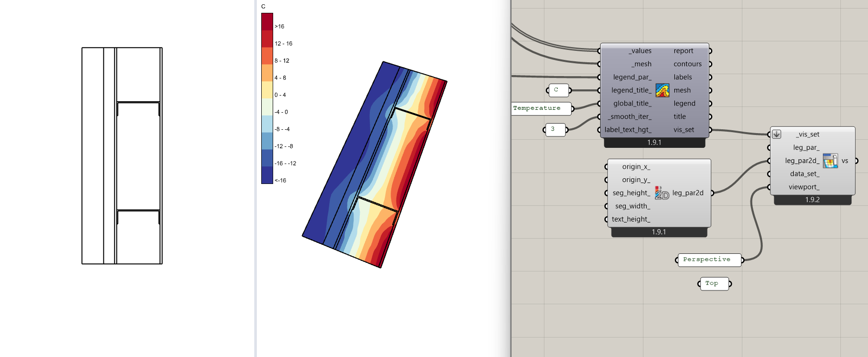
Task: Select the Top panel
Action: coord(714,284)
